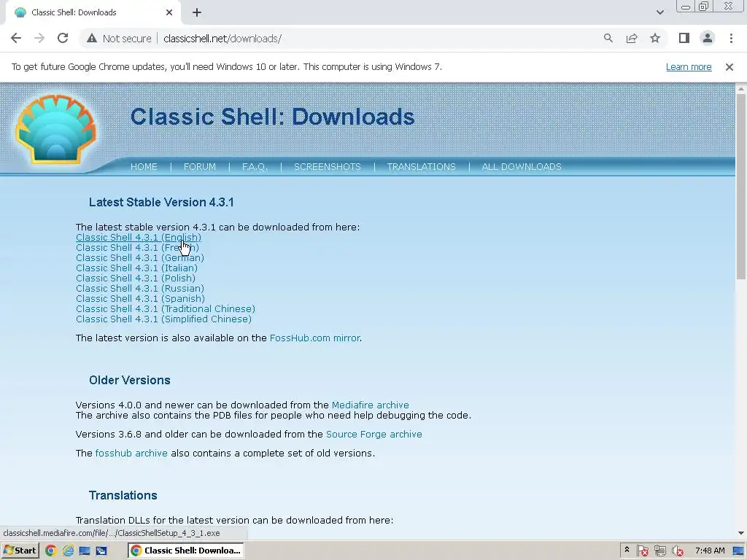The height and width of the screenshot is (560, 747).
Task: Open the side panel icon
Action: pyautogui.click(x=684, y=38)
